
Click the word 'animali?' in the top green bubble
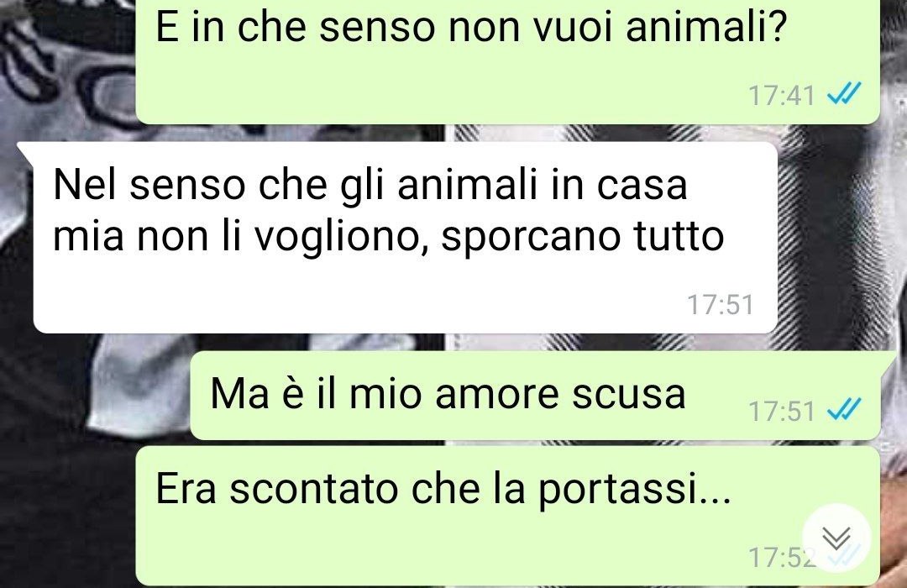(x=706, y=27)
